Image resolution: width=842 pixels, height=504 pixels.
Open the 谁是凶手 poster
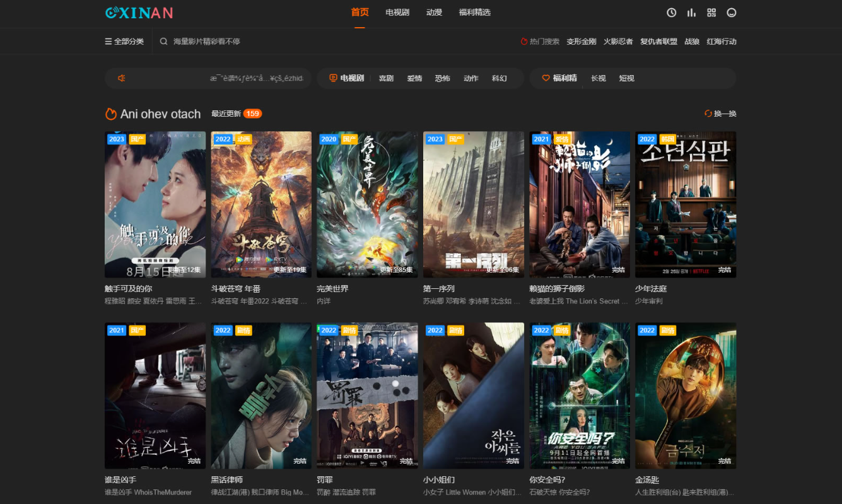click(x=155, y=396)
